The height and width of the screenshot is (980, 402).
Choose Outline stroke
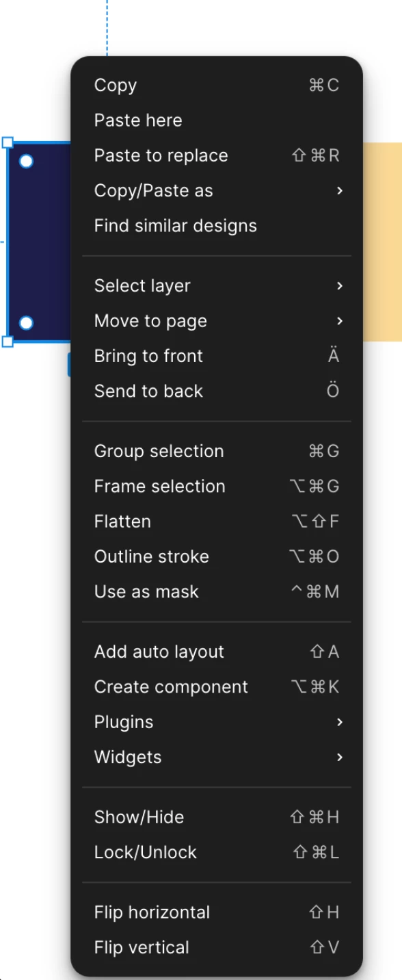pos(217,557)
